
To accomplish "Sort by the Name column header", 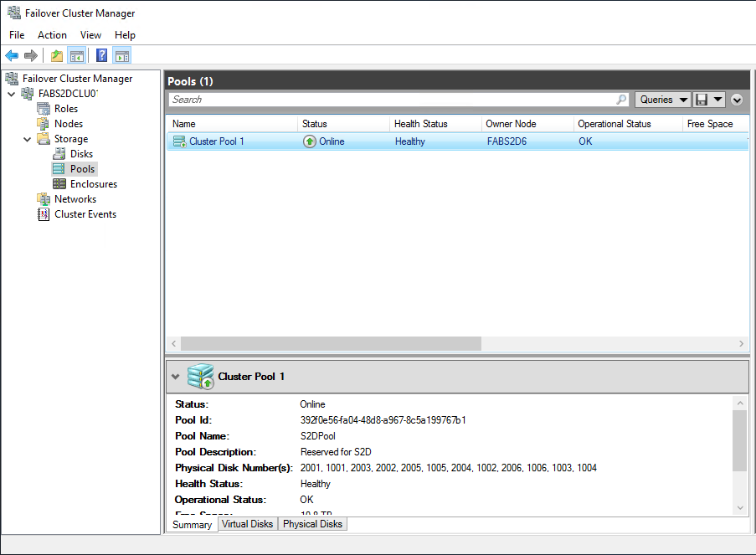I will pyautogui.click(x=232, y=124).
